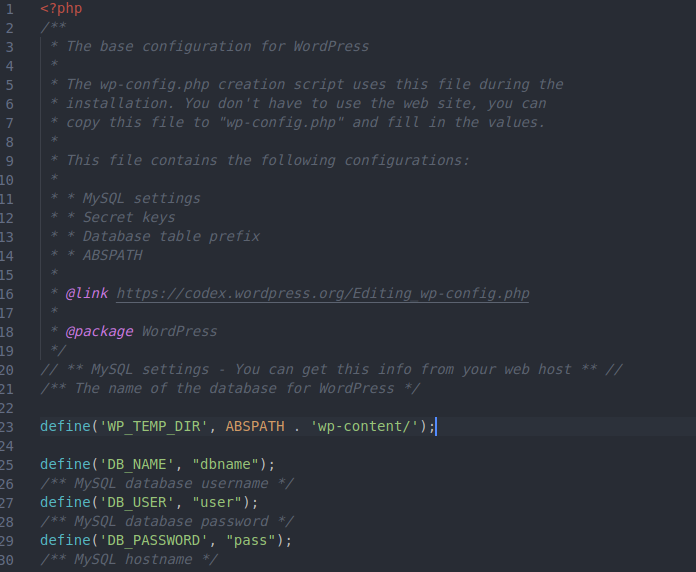Click line number 23 in gutter

pyautogui.click(x=7, y=427)
